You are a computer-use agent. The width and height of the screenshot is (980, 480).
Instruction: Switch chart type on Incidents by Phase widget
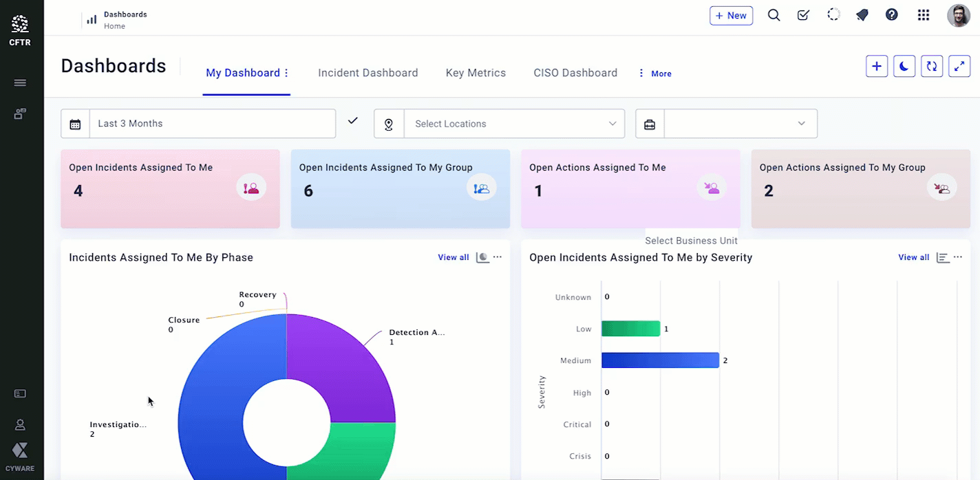482,257
